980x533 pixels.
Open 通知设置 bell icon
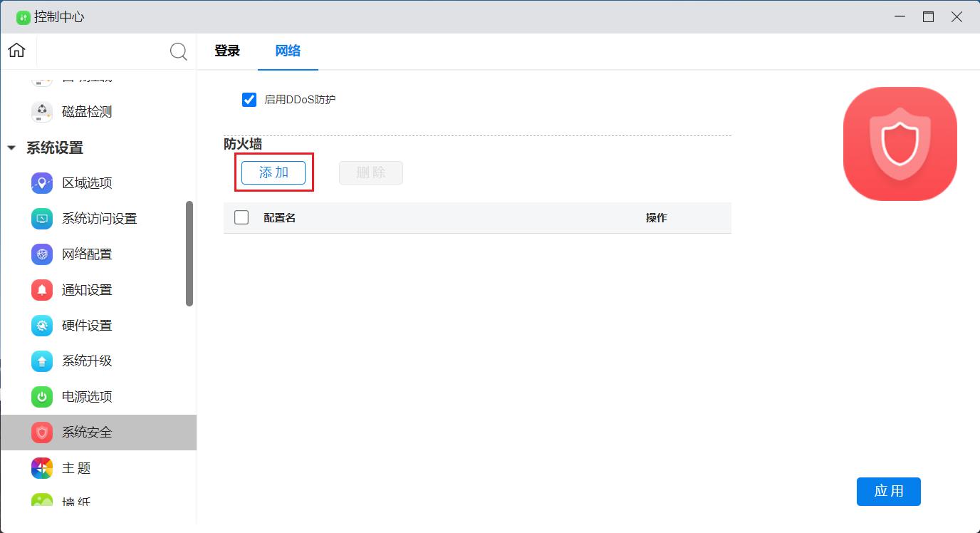tap(42, 290)
